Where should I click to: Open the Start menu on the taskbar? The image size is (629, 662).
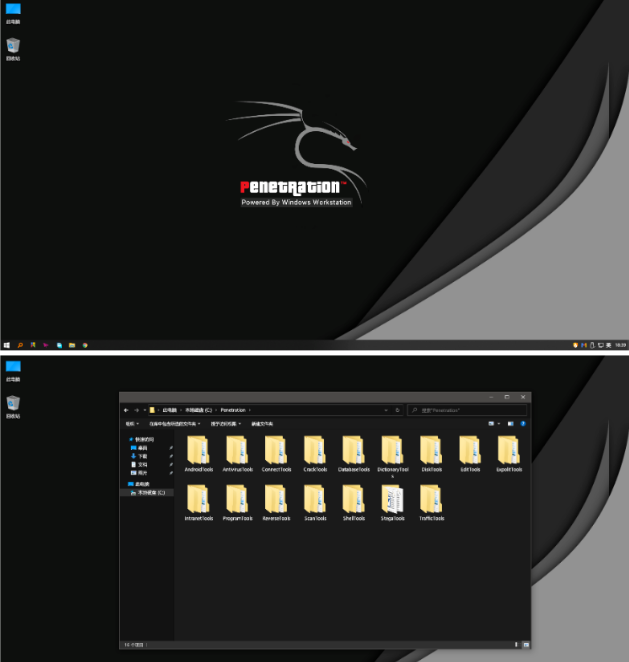click(x=6, y=345)
